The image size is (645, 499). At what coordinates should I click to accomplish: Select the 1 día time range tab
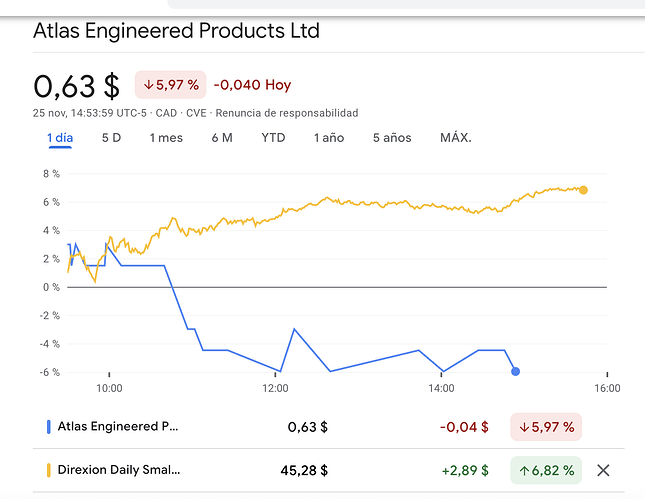pyautogui.click(x=60, y=137)
